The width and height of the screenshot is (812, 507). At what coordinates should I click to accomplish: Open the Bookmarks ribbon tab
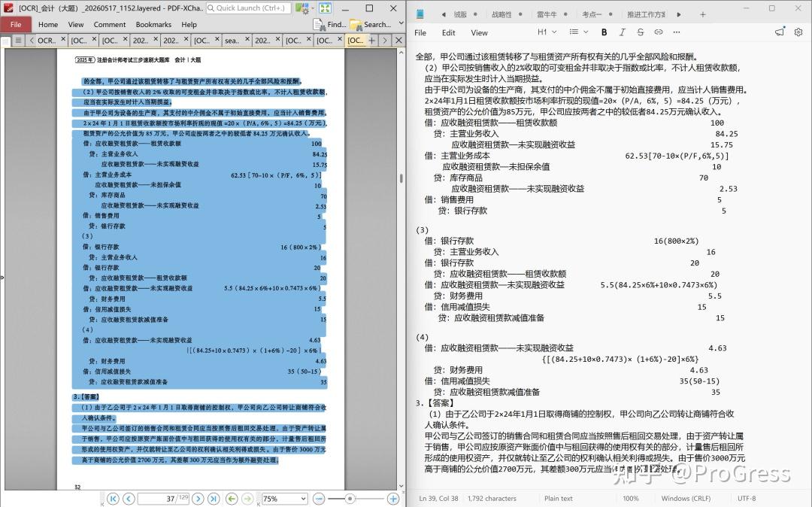tap(153, 24)
